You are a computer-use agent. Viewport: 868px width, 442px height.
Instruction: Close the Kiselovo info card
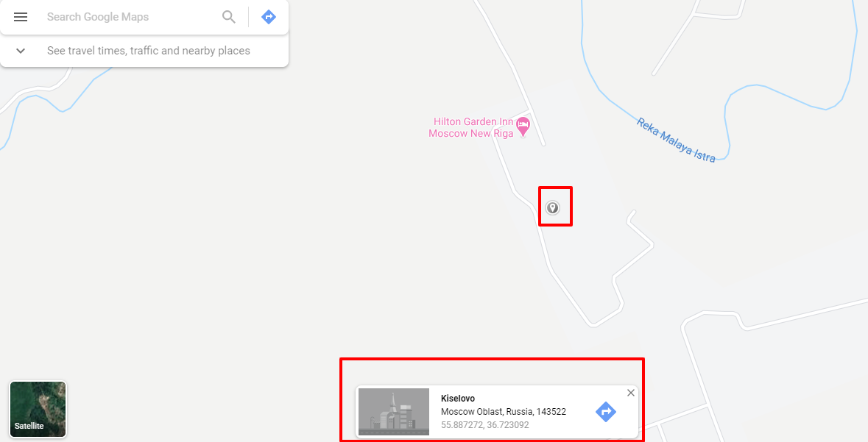630,393
